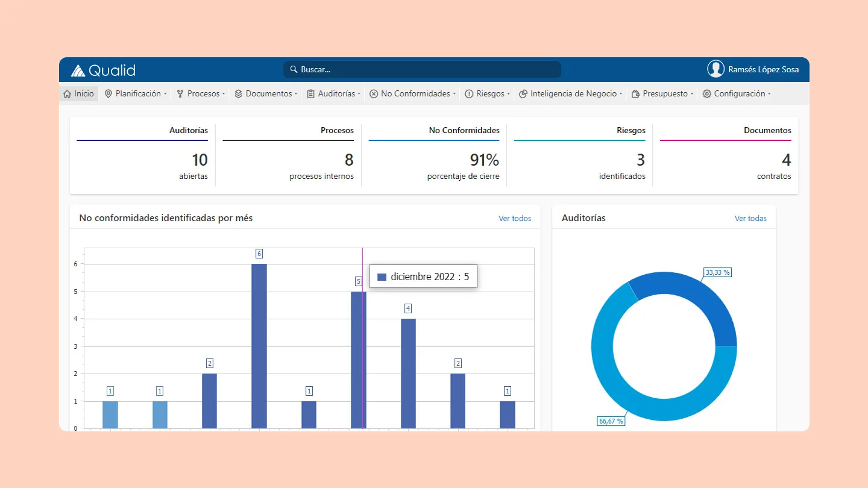Click the tallest bar labeled 6
868x488 pixels.
pyautogui.click(x=259, y=346)
